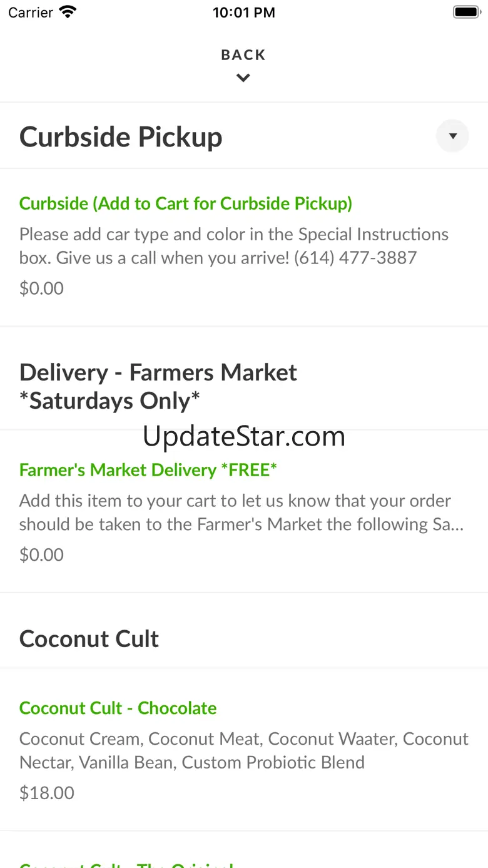Open the category dropdown arrow button
Screen dimensions: 488x868
(x=452, y=136)
